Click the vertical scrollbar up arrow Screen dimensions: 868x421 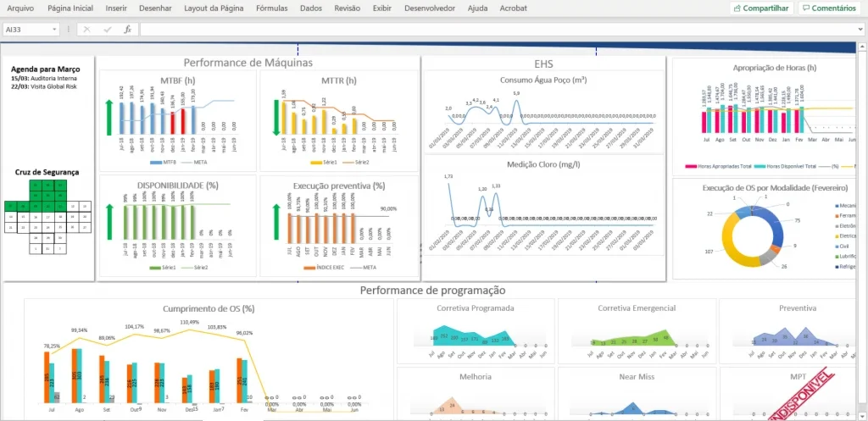click(862, 48)
